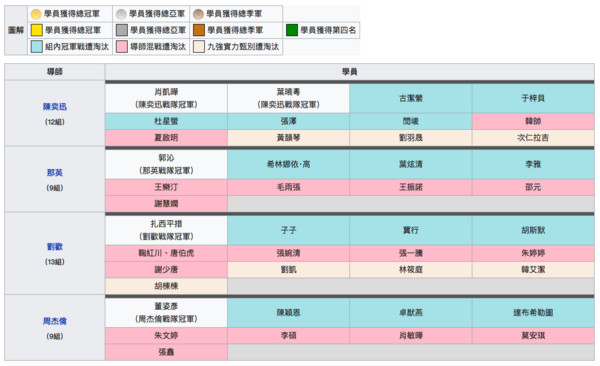Open the 那英 mentor link
Viewport: 600px width, 366px height.
click(55, 173)
